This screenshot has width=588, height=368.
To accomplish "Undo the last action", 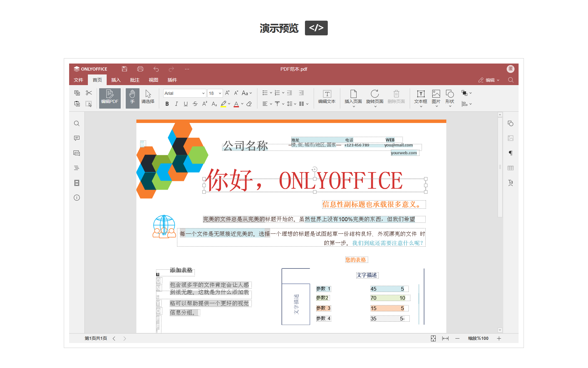I will click(x=156, y=69).
